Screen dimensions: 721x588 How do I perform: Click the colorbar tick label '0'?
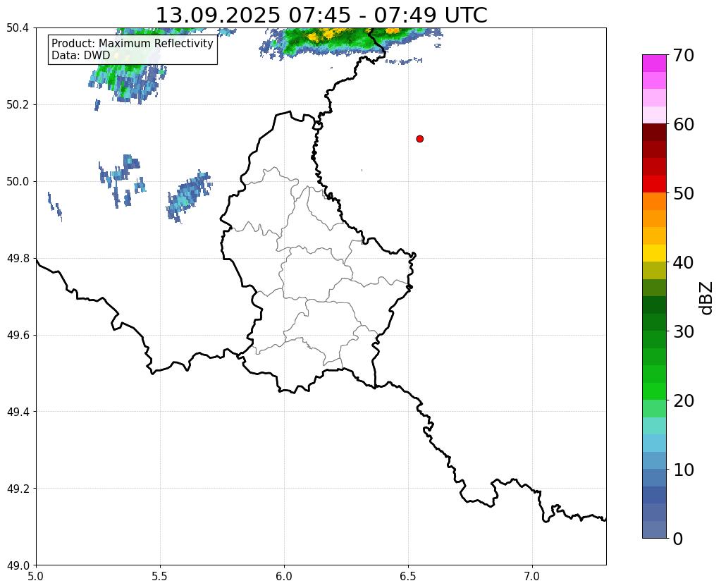(x=678, y=539)
